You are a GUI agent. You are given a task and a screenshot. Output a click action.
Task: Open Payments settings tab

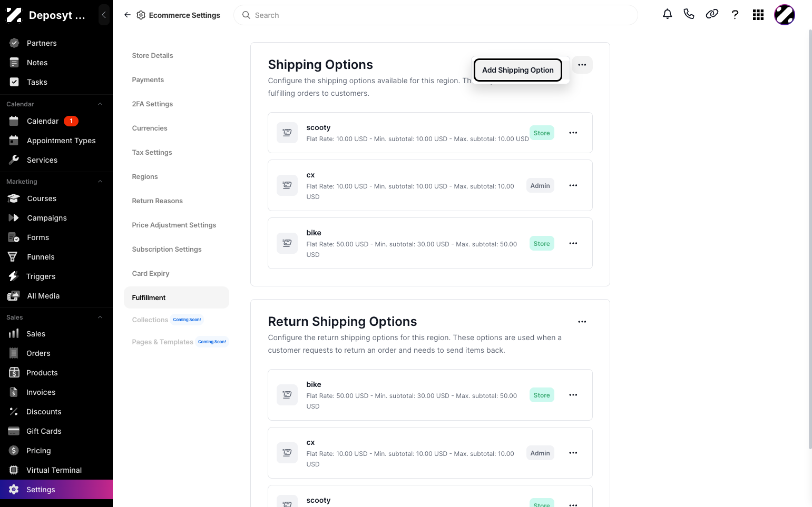[148, 79]
